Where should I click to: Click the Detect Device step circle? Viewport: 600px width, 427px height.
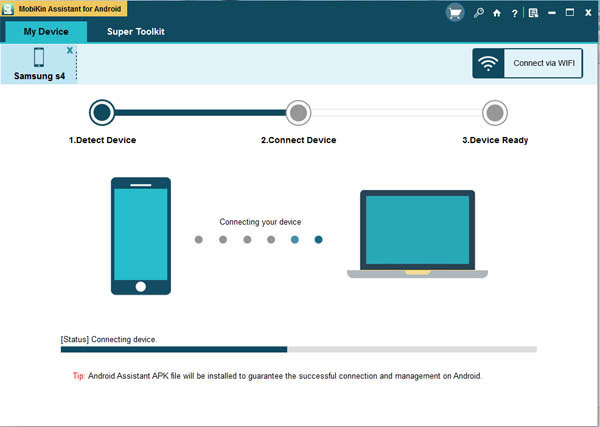tap(102, 112)
